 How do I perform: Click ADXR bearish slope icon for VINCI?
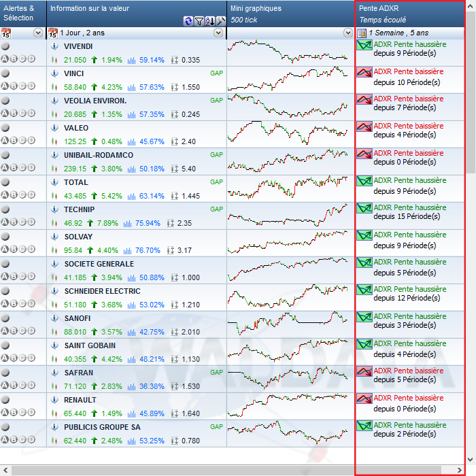click(x=364, y=72)
